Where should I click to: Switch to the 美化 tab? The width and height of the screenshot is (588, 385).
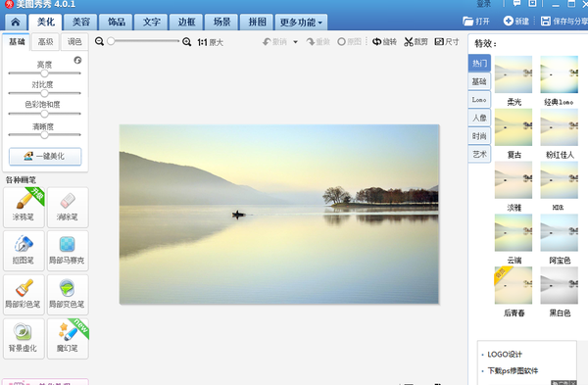tap(45, 23)
